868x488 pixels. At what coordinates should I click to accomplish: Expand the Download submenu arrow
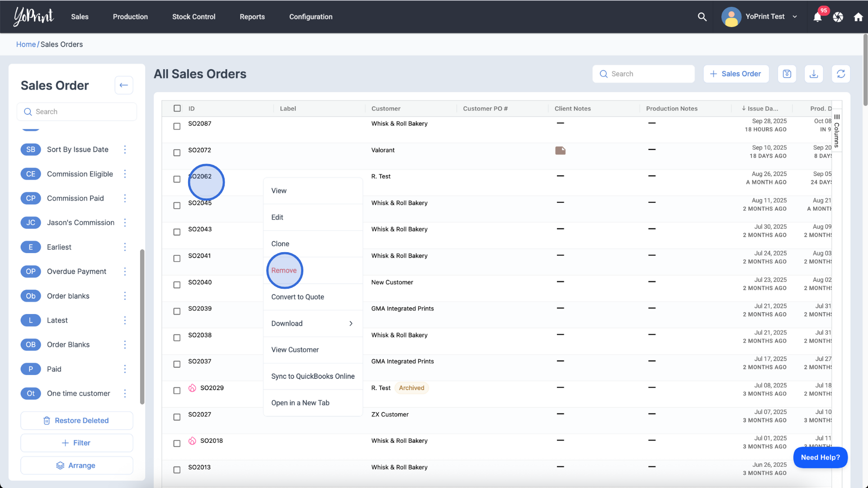point(351,324)
